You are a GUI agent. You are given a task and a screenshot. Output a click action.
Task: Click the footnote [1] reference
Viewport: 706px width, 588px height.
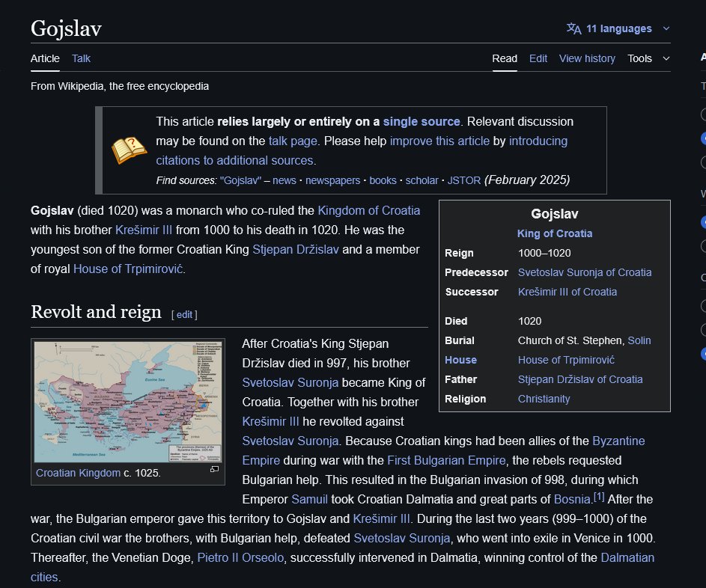[599, 495]
